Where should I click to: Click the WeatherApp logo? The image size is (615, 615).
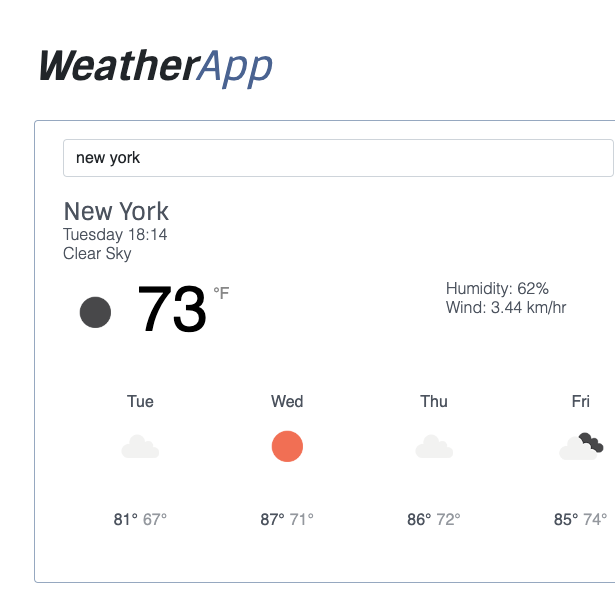(155, 66)
